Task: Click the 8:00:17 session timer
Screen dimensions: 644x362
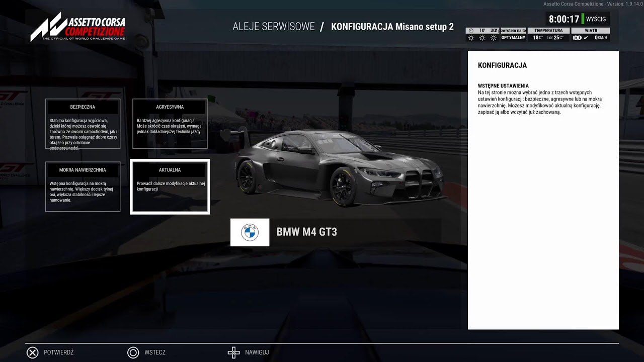Action: (x=564, y=19)
